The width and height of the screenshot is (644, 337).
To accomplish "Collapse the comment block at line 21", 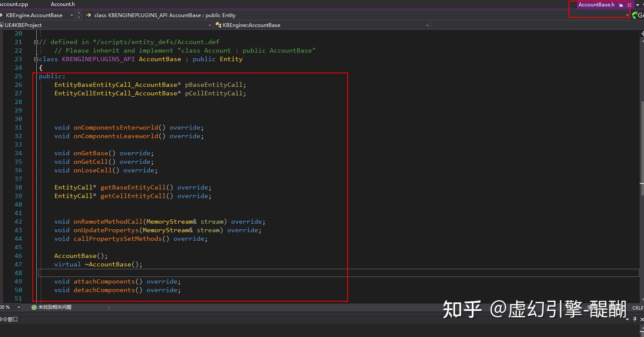I will click(x=35, y=41).
